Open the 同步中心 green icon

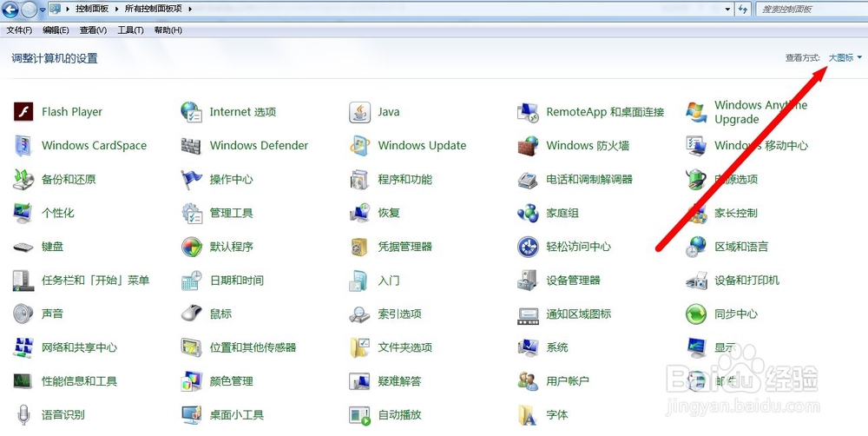point(696,314)
